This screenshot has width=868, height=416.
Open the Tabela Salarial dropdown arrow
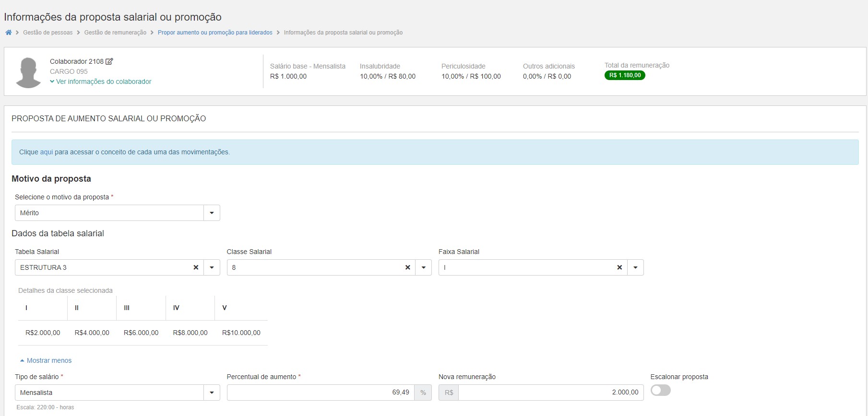(212, 267)
